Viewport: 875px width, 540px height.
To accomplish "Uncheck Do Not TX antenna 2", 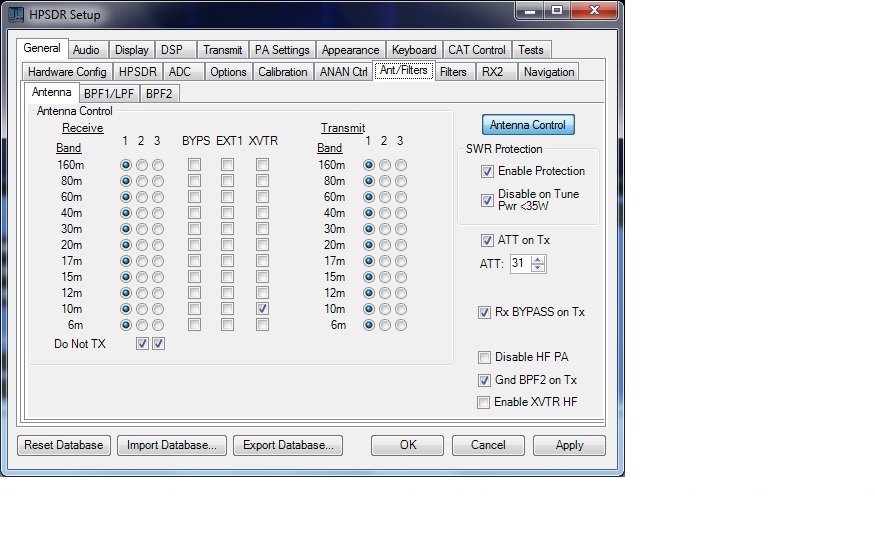I will (142, 344).
